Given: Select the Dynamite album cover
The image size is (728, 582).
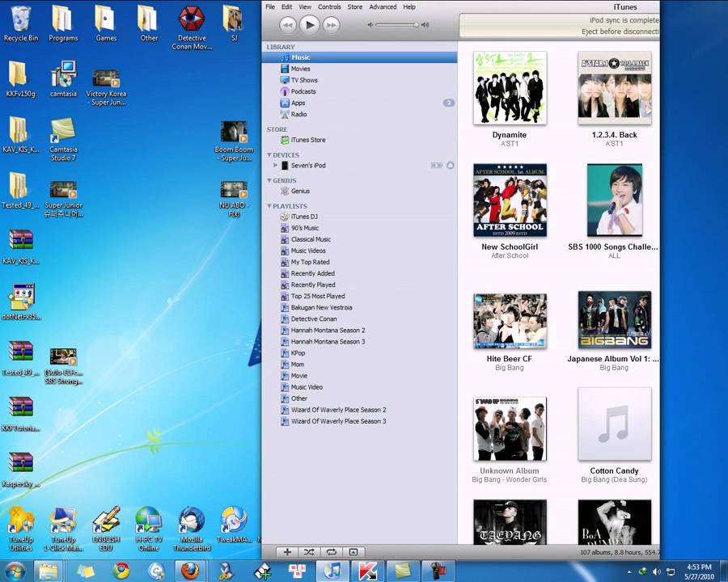Looking at the screenshot, I should pos(510,88).
